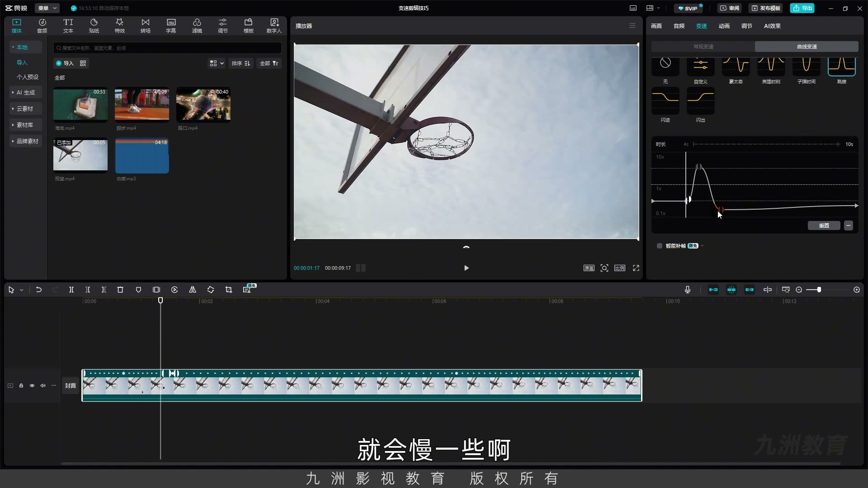868x488 pixels.
Task: Click the delete clip trash icon
Action: tap(120, 290)
